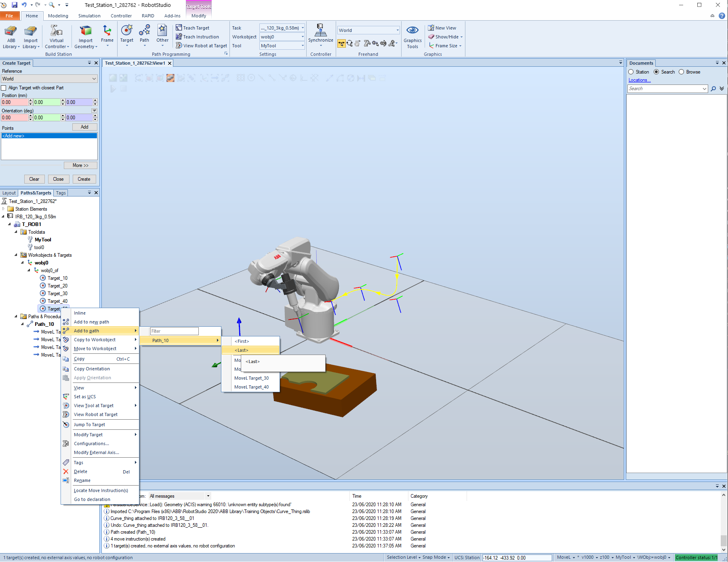Select MoveL Target_40 in submenu
The image size is (728, 562).
(251, 387)
